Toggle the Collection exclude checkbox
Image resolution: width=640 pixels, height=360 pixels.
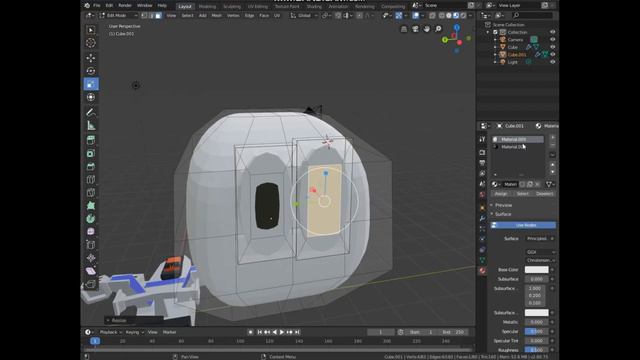(495, 32)
